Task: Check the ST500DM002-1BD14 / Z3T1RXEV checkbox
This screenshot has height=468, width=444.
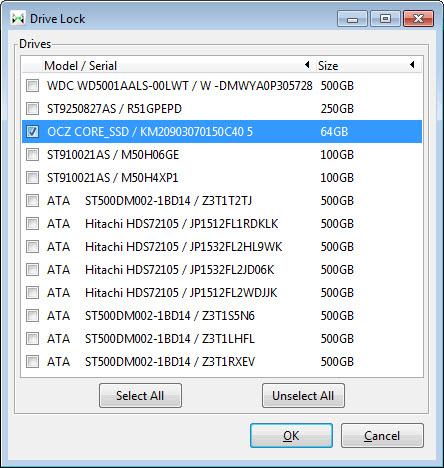Action: point(32,362)
